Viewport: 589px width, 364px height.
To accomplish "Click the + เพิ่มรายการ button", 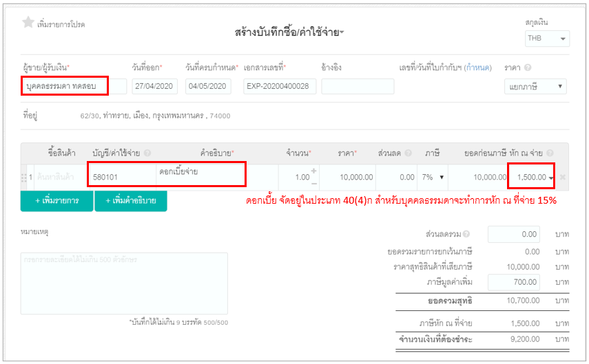I will point(56,201).
